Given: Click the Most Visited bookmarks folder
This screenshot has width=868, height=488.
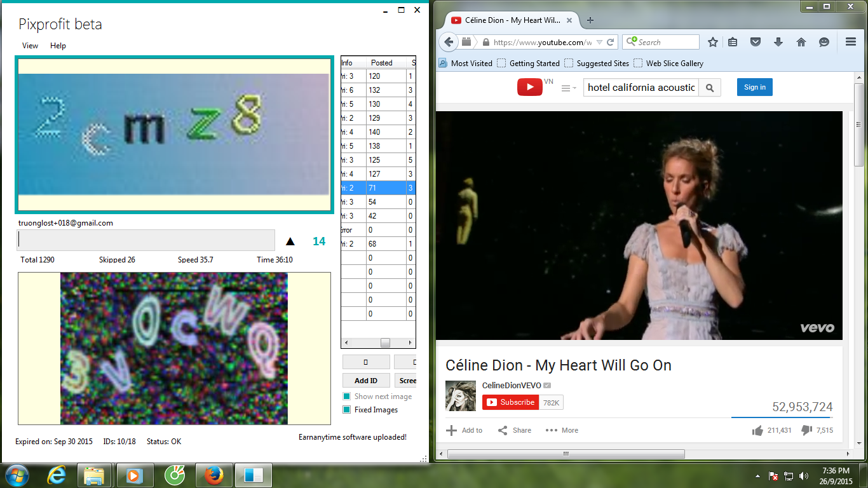Looking at the screenshot, I should [x=466, y=64].
